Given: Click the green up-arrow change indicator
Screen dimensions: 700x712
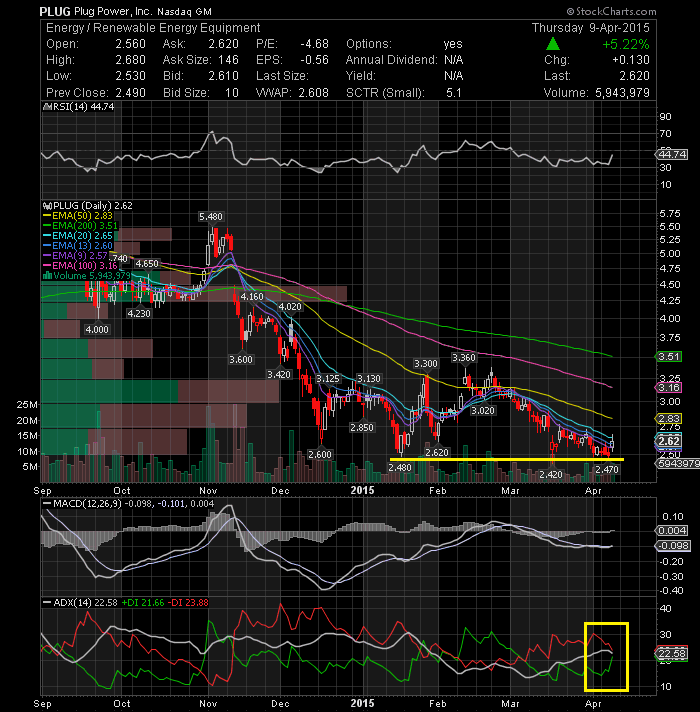Looking at the screenshot, I should pyautogui.click(x=552, y=44).
